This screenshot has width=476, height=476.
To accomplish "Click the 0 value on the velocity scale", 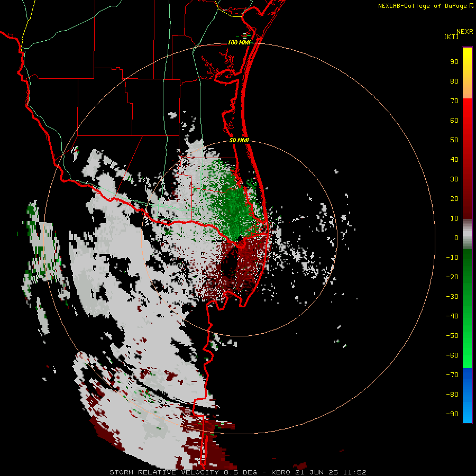I will pos(456,238).
